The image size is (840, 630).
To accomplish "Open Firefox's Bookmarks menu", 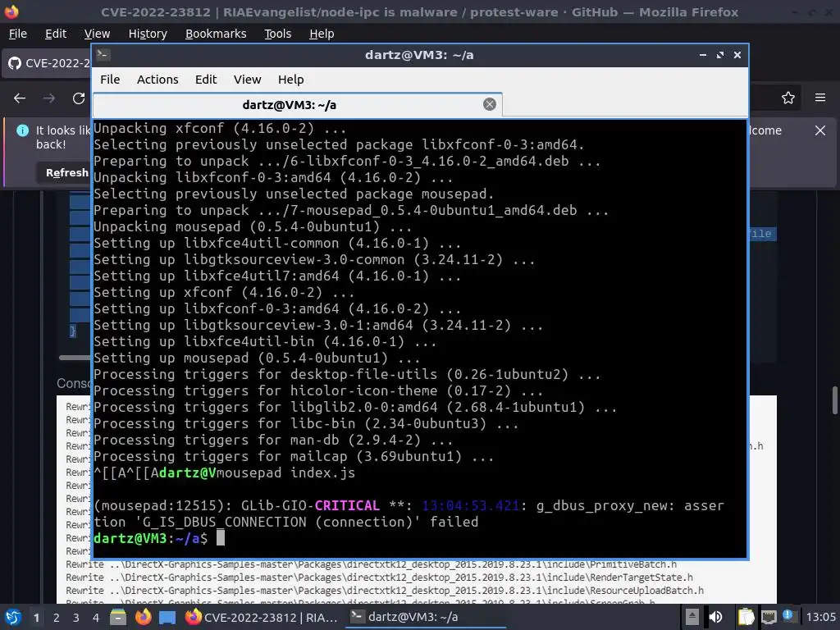I will 216,34.
